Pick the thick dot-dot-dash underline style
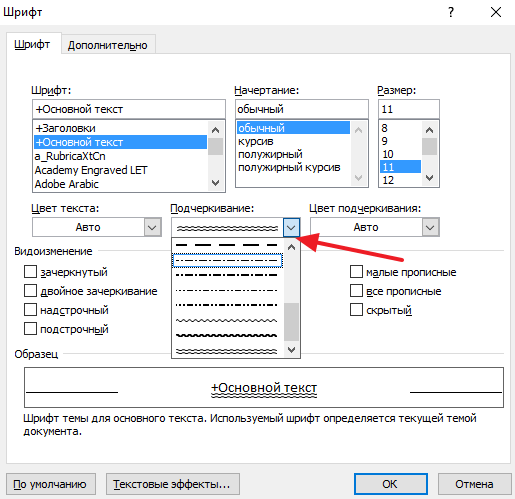Image resolution: width=515 pixels, height=499 pixels. (227, 305)
